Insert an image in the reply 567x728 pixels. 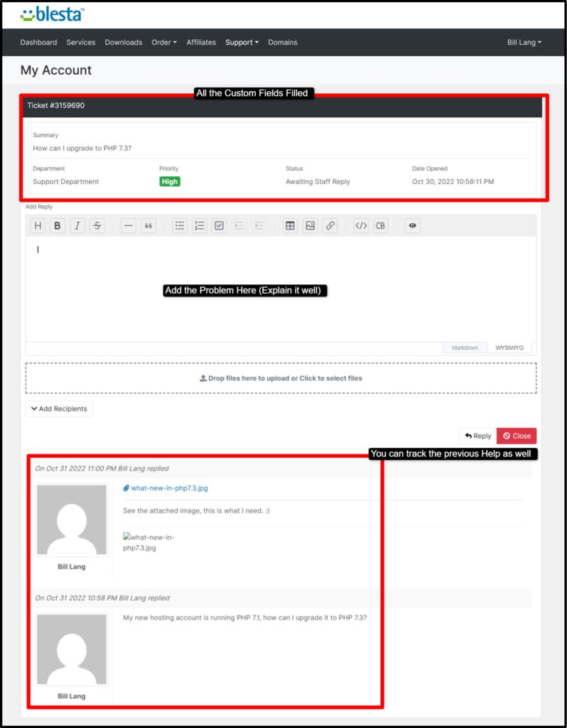(x=310, y=225)
